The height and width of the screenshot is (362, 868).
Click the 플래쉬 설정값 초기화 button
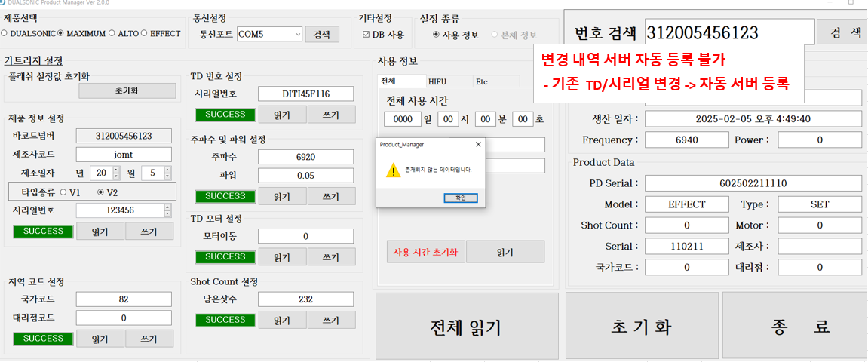click(x=126, y=90)
